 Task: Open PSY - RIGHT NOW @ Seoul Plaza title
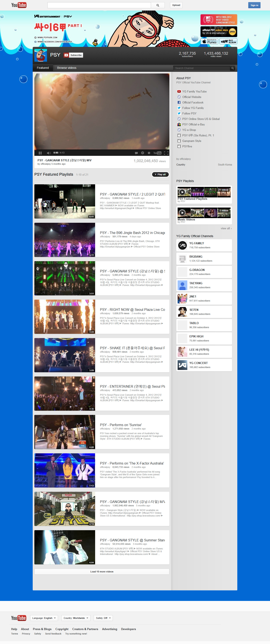(132, 310)
